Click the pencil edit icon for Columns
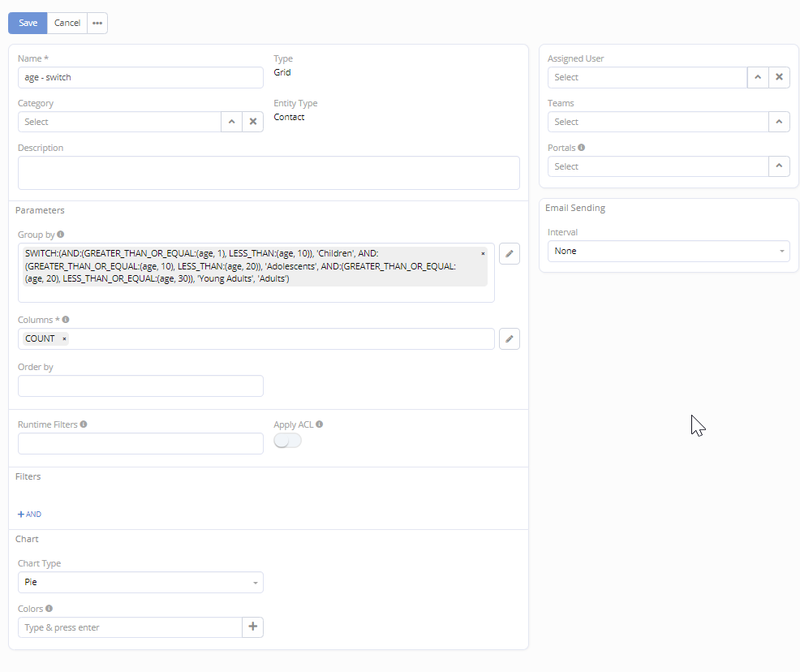 tap(509, 338)
